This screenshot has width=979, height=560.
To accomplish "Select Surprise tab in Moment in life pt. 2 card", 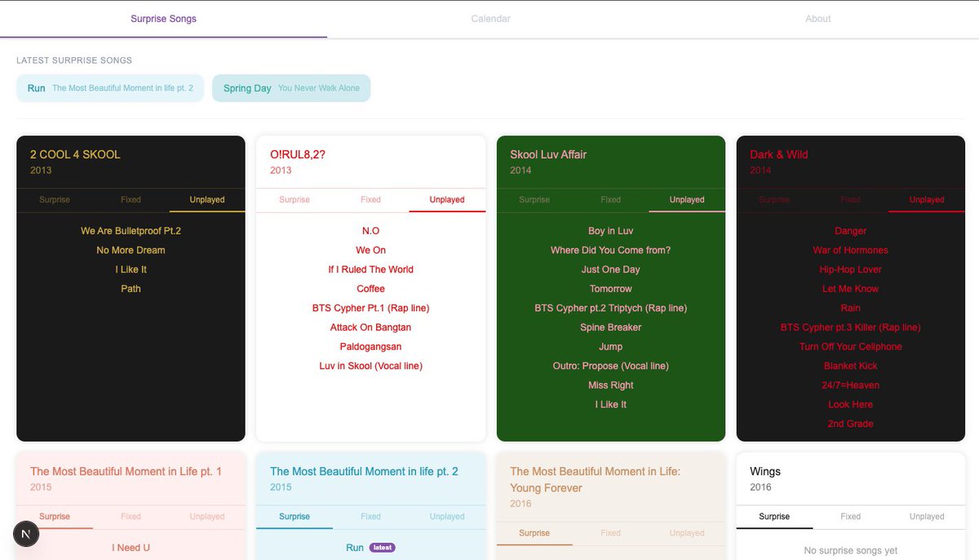I will (295, 517).
